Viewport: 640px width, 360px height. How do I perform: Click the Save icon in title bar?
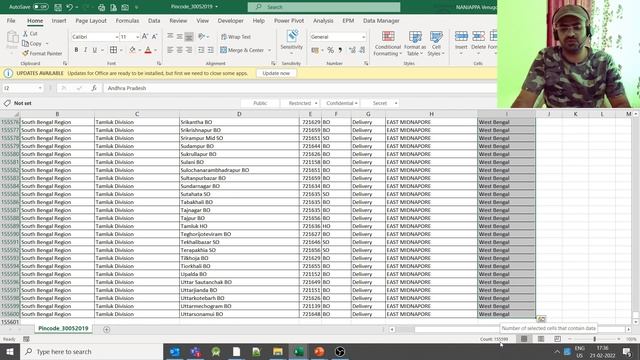coord(58,7)
